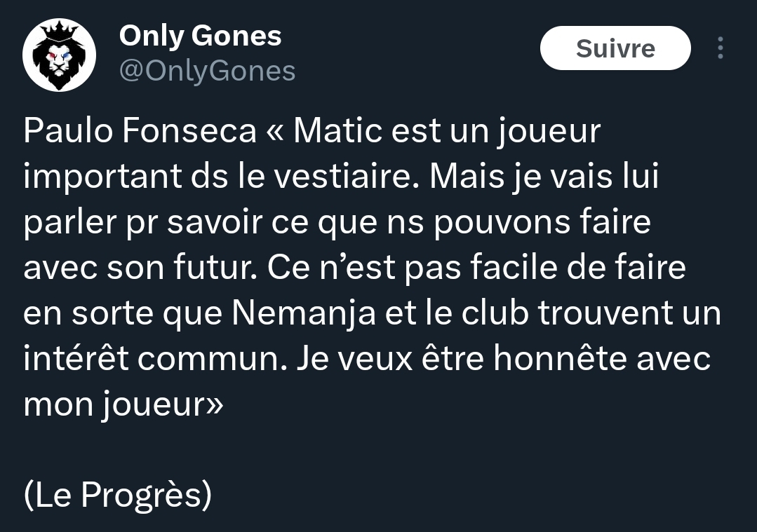Viewport: 757px width, 532px height.
Task: Click the word important in the tweet
Action: point(102,176)
